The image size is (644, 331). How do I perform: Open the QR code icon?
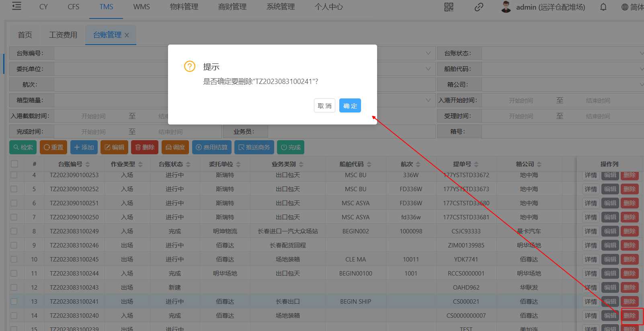tap(449, 7)
